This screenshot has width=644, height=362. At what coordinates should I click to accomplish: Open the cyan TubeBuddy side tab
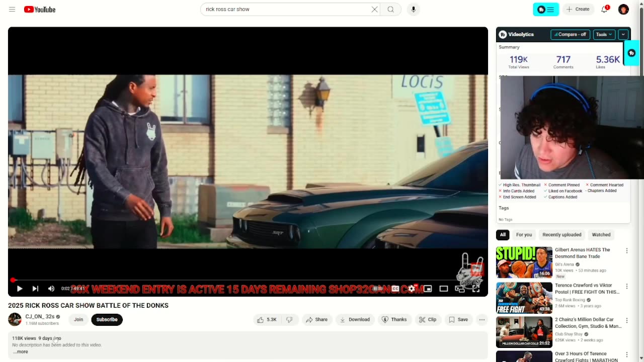[631, 53]
